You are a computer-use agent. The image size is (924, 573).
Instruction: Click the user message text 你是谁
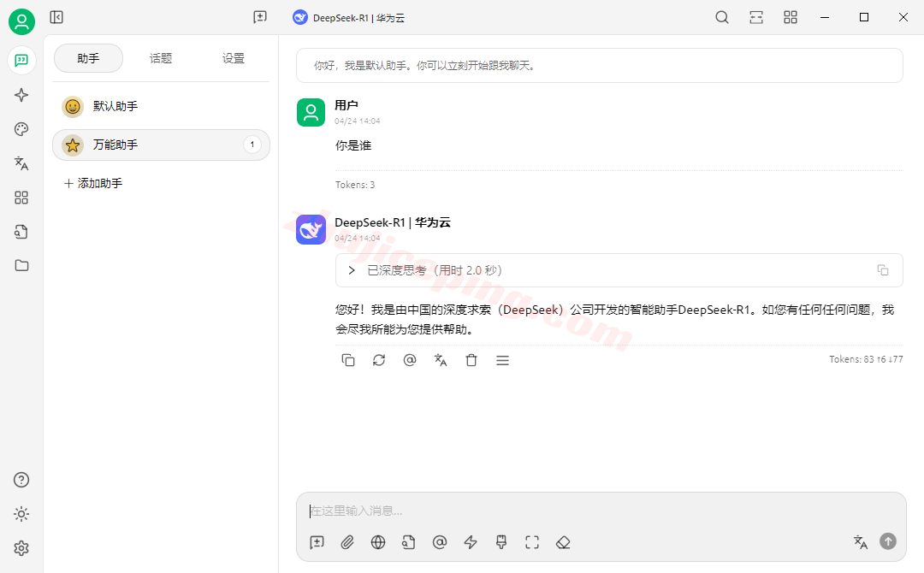pyautogui.click(x=353, y=145)
